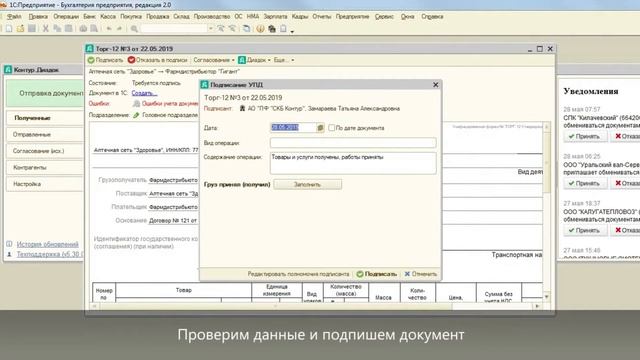Screen dimensions: 640x360
Task: Click the Find previous toolbar icon
Action: pyautogui.click(x=232, y=29)
